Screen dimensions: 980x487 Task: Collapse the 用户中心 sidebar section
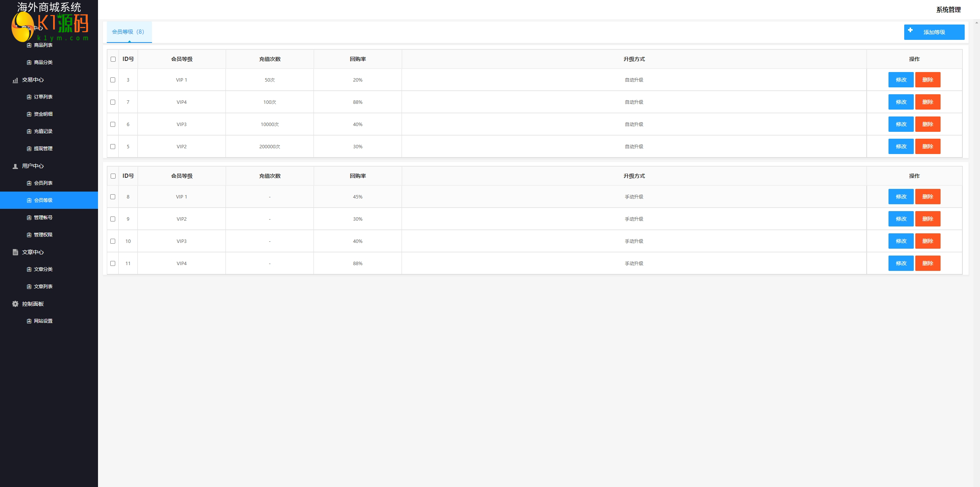33,166
